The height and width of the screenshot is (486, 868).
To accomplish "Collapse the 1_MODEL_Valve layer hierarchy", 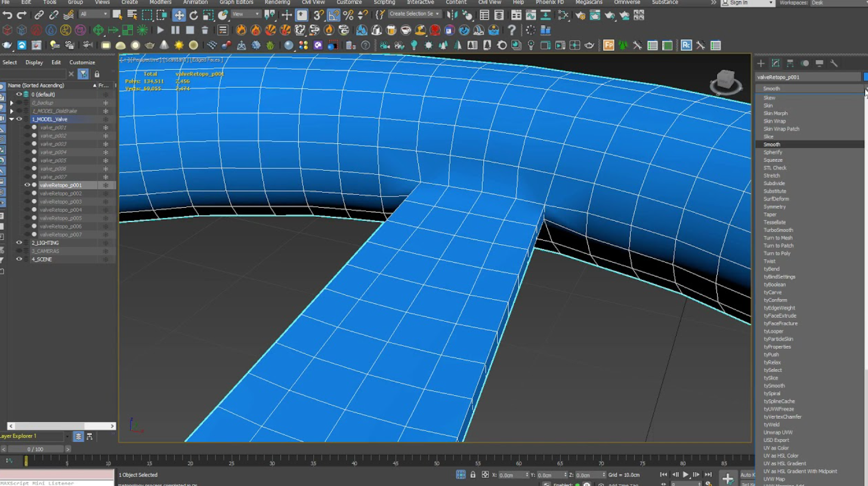I will coord(12,119).
